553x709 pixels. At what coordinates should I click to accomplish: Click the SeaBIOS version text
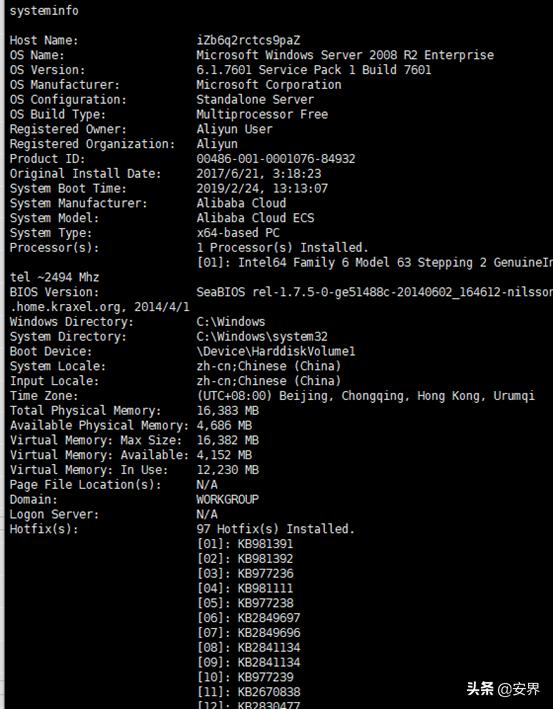coord(374,292)
